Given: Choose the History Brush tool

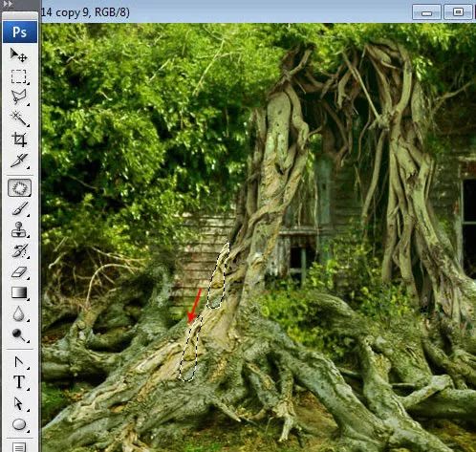Looking at the screenshot, I should pyautogui.click(x=19, y=250).
